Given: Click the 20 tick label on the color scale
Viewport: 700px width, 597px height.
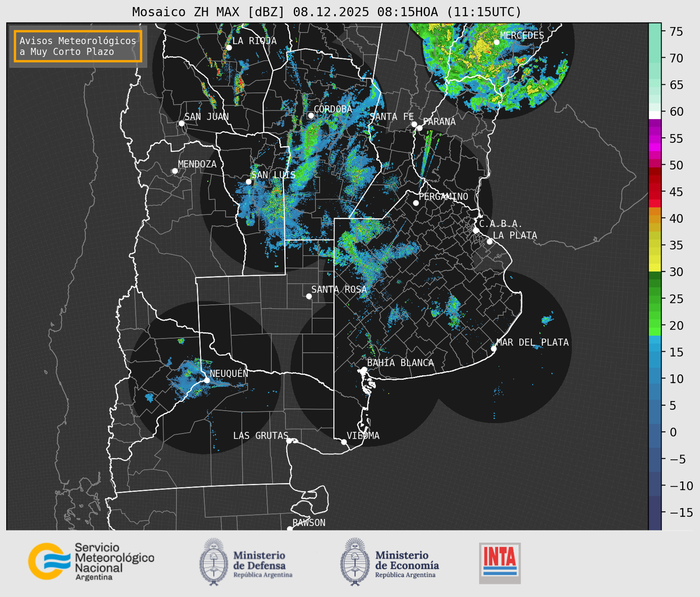Looking at the screenshot, I should 676,325.
